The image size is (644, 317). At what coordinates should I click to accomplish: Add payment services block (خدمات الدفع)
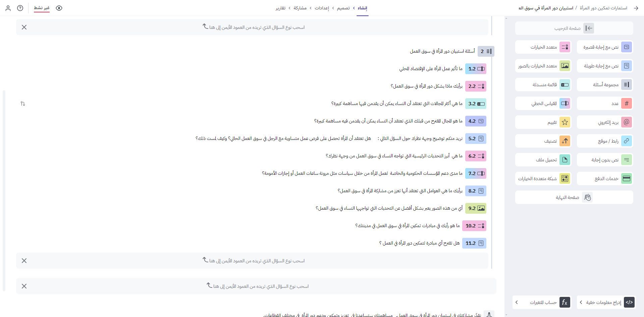click(x=605, y=178)
